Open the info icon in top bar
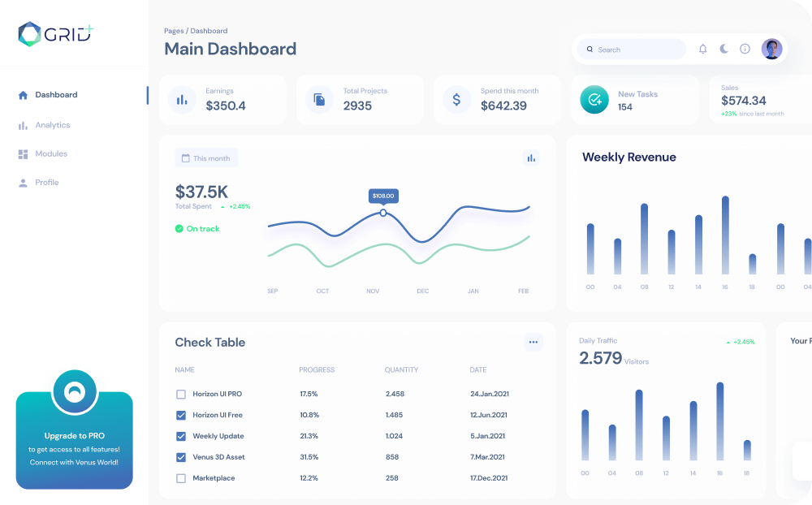812x505 pixels. (745, 50)
